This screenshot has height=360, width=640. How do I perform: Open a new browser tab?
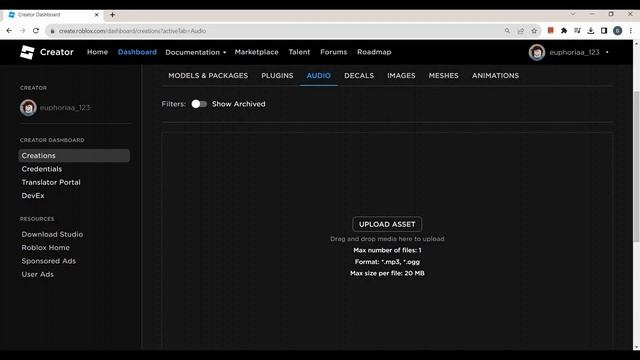pos(112,15)
